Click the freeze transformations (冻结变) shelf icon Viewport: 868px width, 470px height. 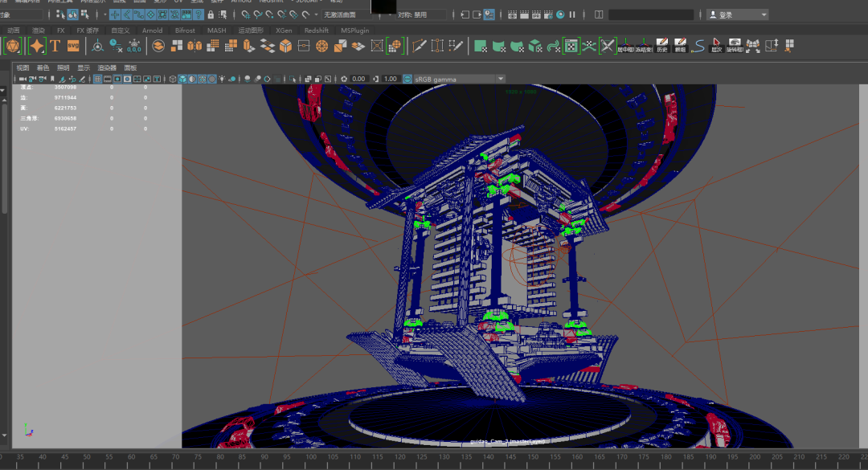click(x=644, y=46)
